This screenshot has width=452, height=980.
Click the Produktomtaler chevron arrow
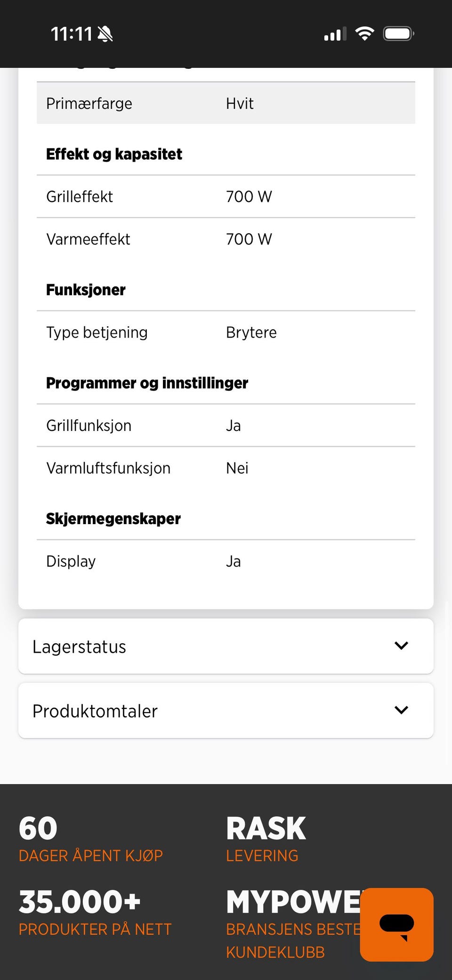coord(401,710)
